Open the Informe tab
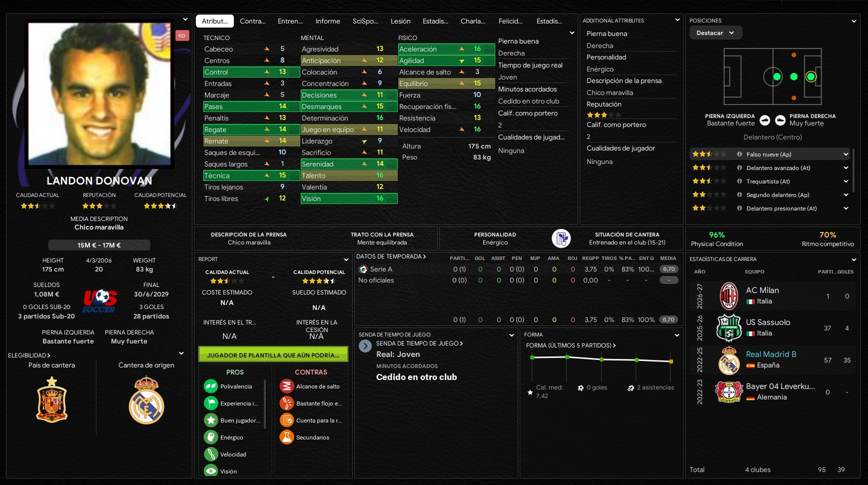 click(328, 21)
